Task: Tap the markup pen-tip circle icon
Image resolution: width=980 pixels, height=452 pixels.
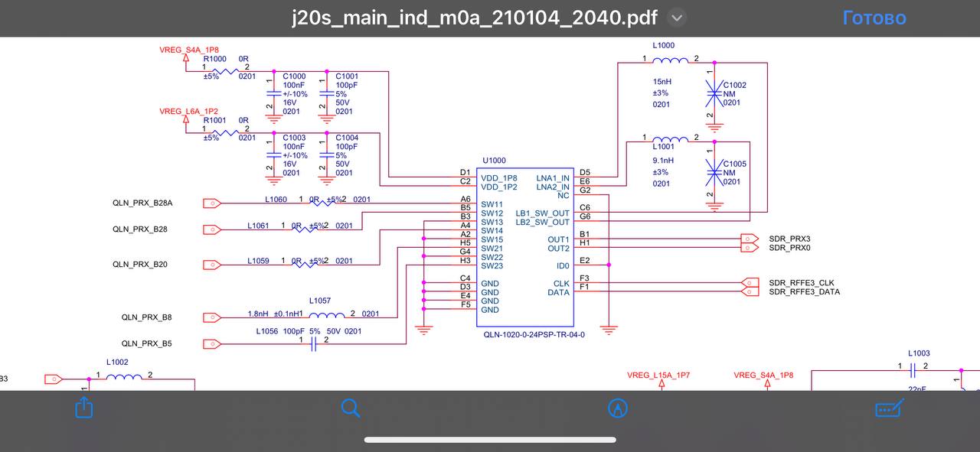Action: [x=617, y=408]
